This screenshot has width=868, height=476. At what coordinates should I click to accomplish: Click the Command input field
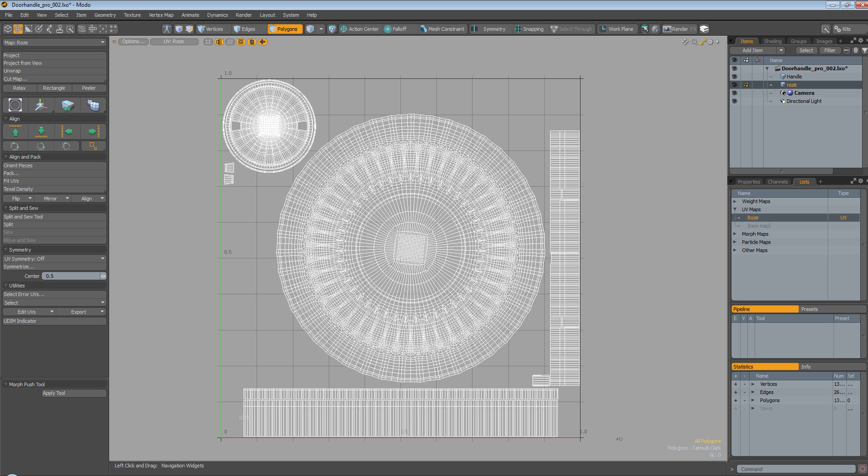[796, 469]
